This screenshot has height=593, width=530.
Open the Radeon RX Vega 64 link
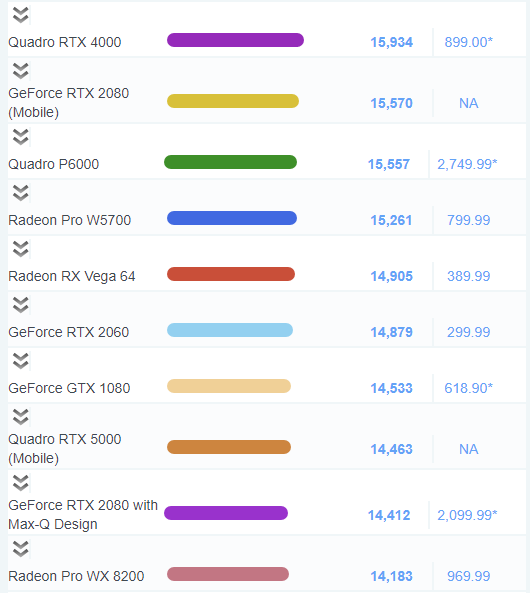tap(72, 276)
